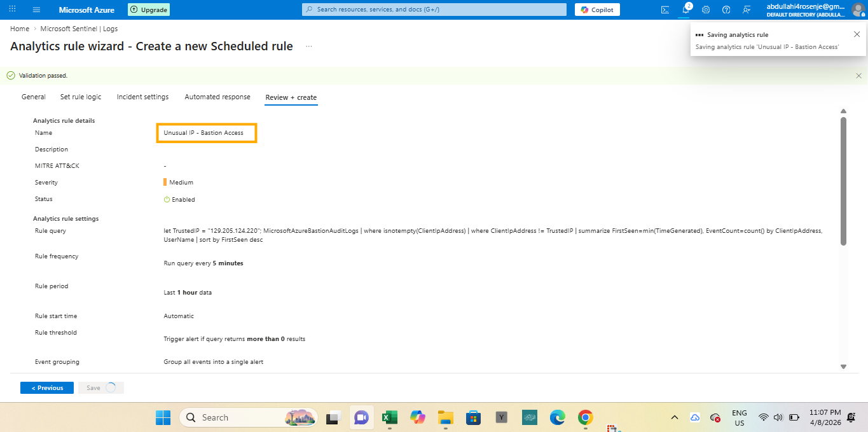
Task: Open Cloud Shell from the header
Action: pos(665,10)
